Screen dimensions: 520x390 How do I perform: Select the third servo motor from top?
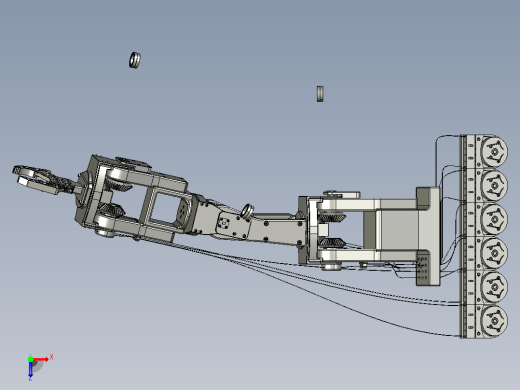(x=494, y=219)
